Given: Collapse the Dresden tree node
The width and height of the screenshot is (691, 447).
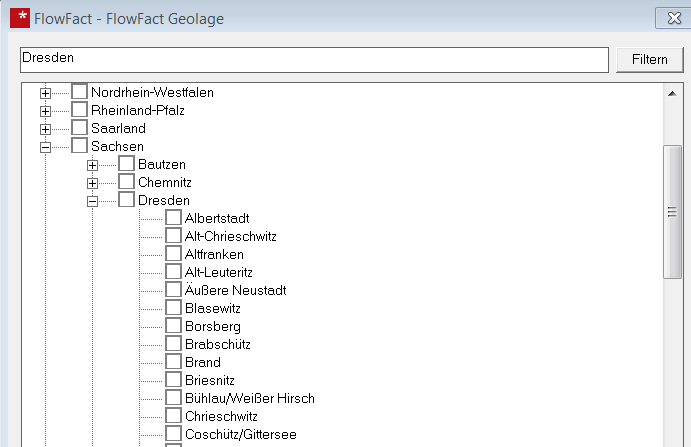Looking at the screenshot, I should coord(92,201).
